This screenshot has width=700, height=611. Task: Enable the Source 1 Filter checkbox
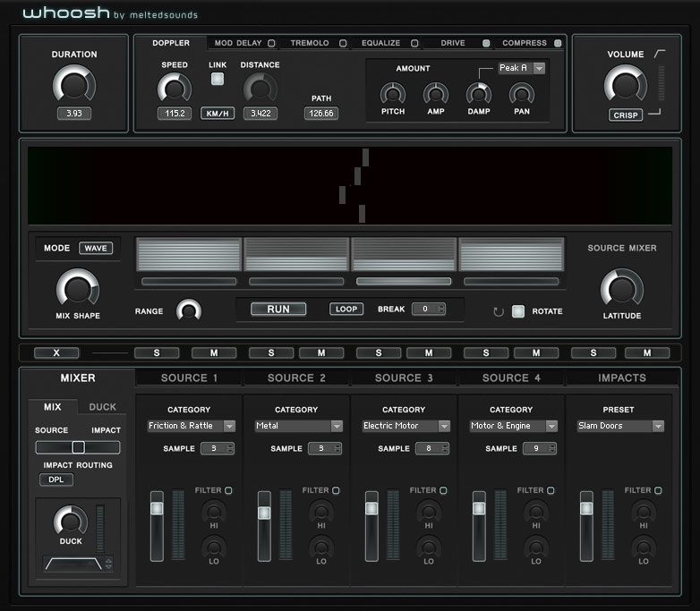click(228, 490)
